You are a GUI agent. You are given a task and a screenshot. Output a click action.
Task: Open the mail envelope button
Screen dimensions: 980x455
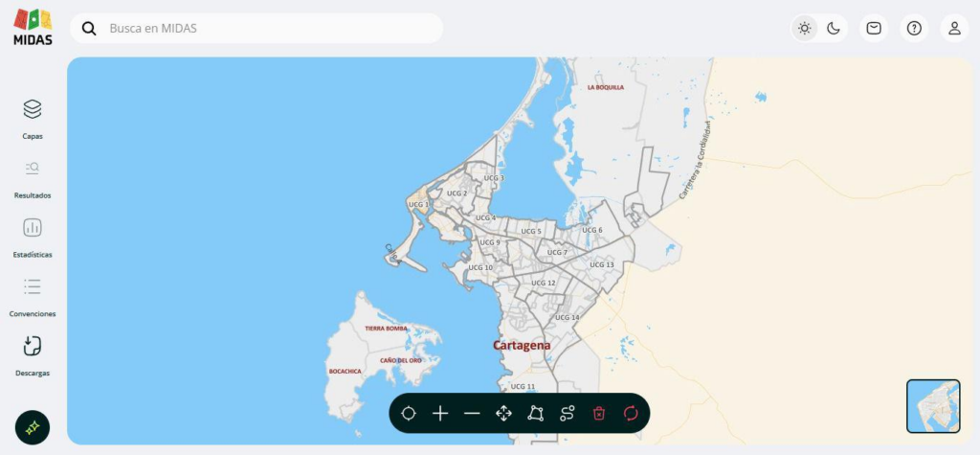tap(874, 28)
